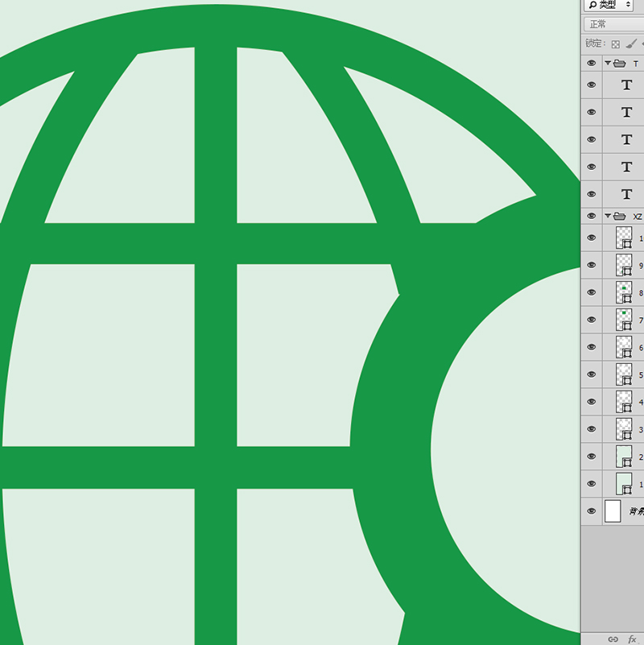
Task: Click the T group name label
Action: [x=636, y=64]
